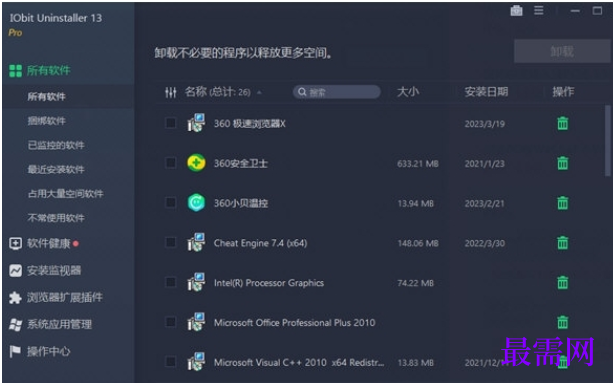This screenshot has width=613, height=383.
Task: Click the 2021/1/23 install date
Action: point(484,163)
